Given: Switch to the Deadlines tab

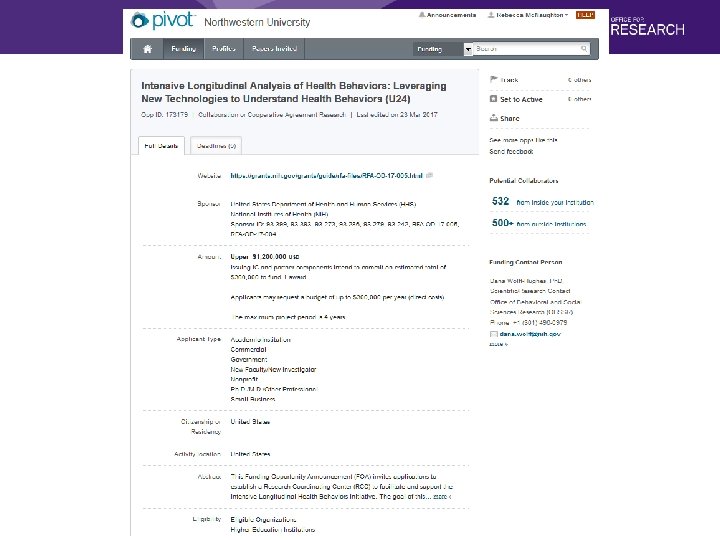Looking at the screenshot, I should tap(216, 146).
